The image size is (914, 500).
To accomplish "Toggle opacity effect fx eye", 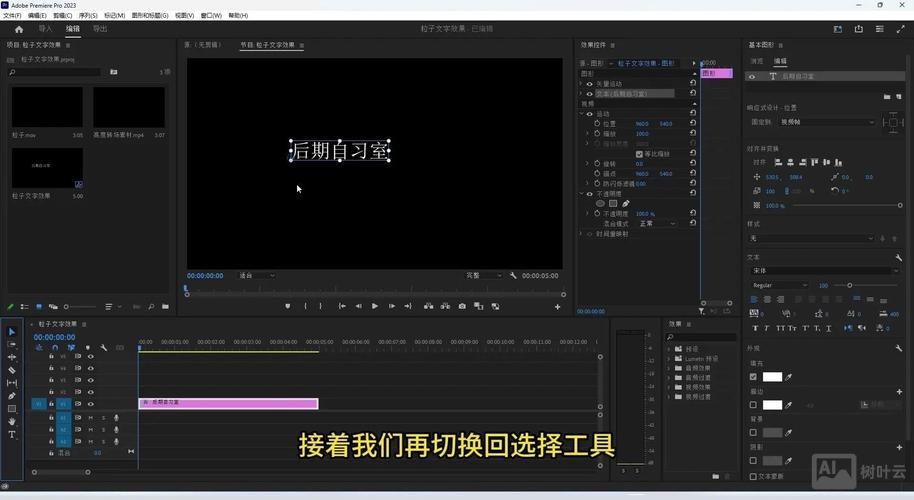I will (589, 194).
